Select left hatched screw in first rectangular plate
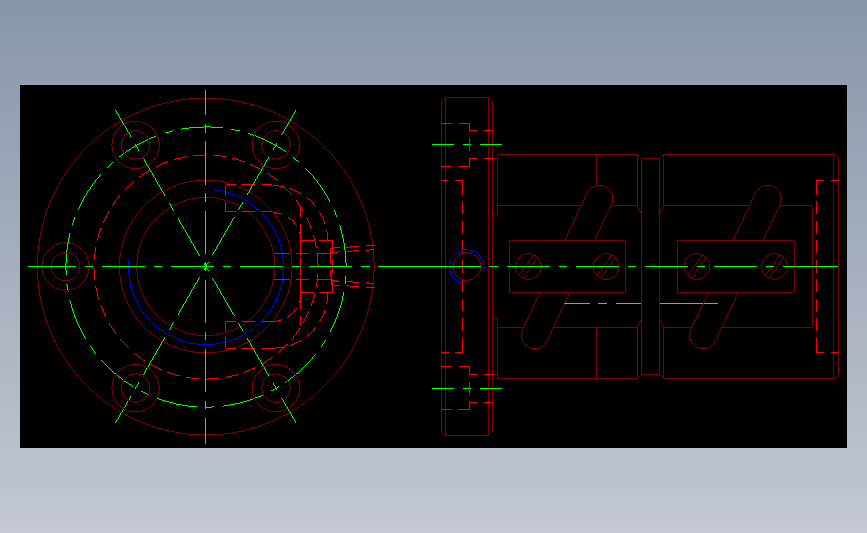867x533 pixels. coord(529,266)
